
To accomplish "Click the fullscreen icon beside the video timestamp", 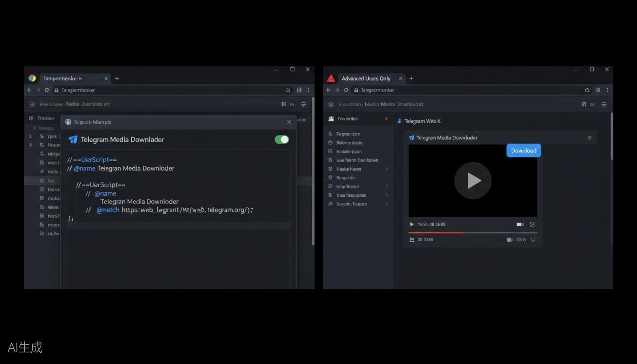I will click(533, 224).
